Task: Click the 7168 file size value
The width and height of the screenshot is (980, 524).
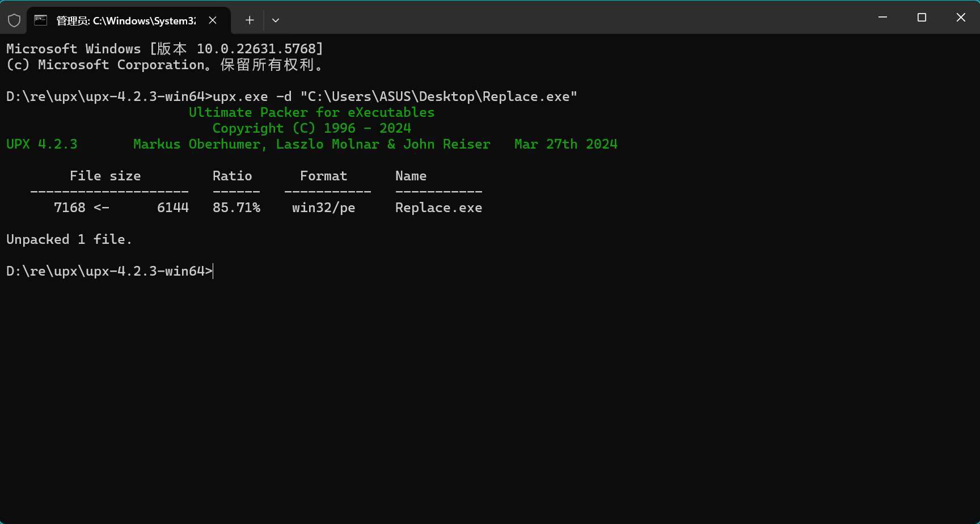Action: (x=70, y=208)
